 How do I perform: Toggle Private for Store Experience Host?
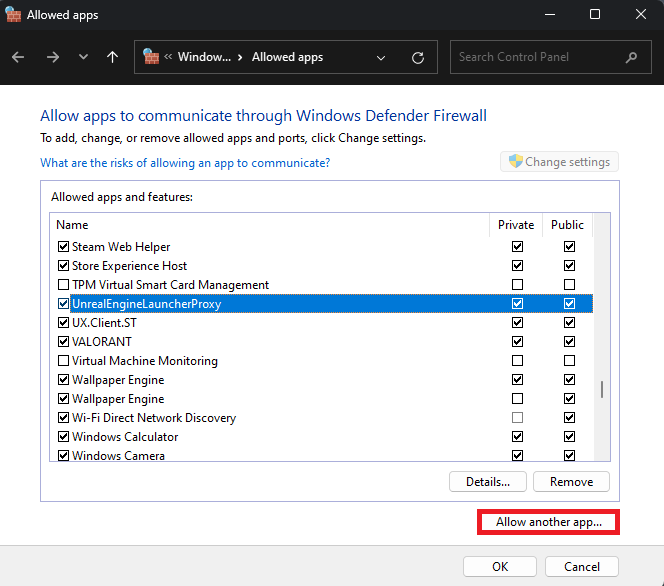click(x=517, y=265)
